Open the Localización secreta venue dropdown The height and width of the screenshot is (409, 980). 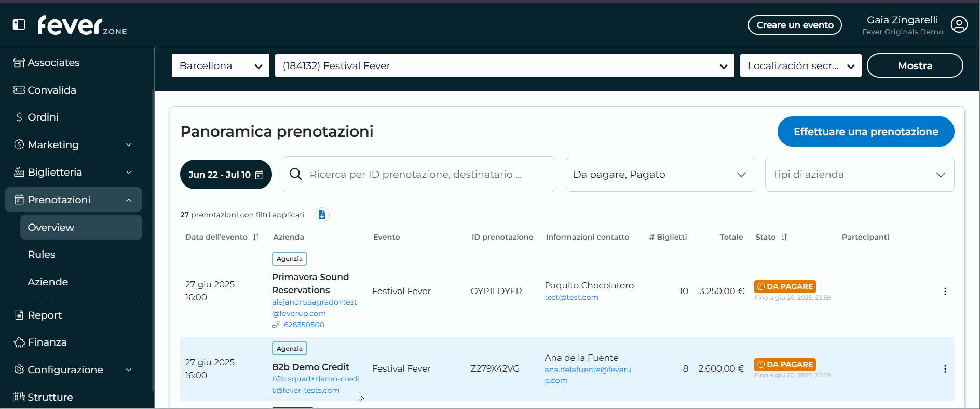tap(801, 65)
